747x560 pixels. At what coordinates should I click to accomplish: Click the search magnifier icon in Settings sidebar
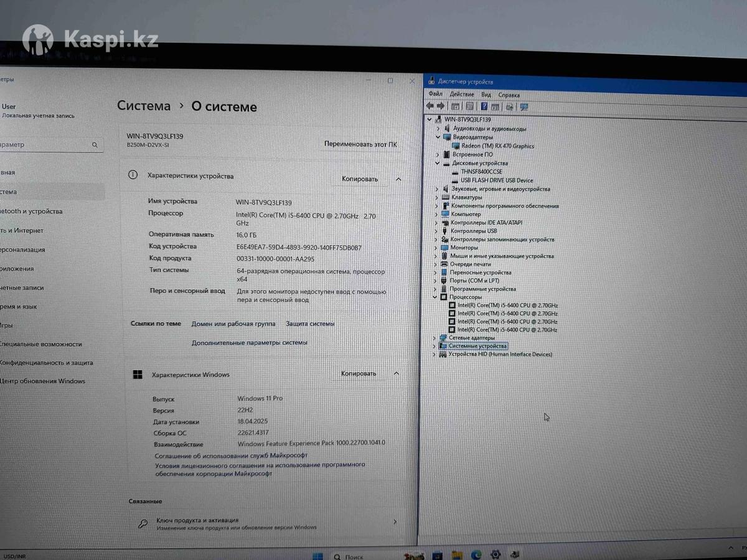point(95,144)
